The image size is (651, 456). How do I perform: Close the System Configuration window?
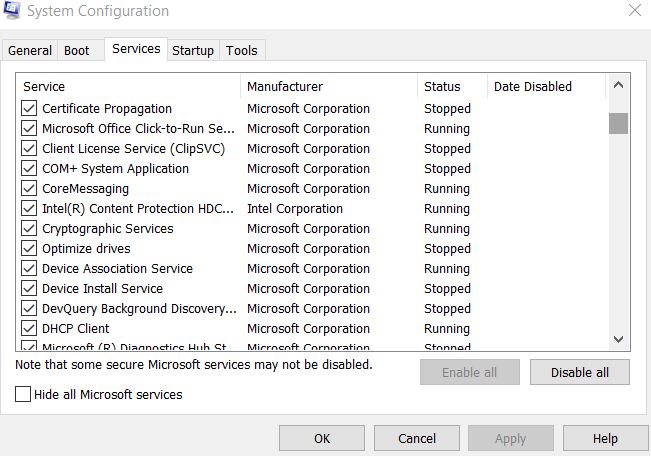click(x=635, y=10)
